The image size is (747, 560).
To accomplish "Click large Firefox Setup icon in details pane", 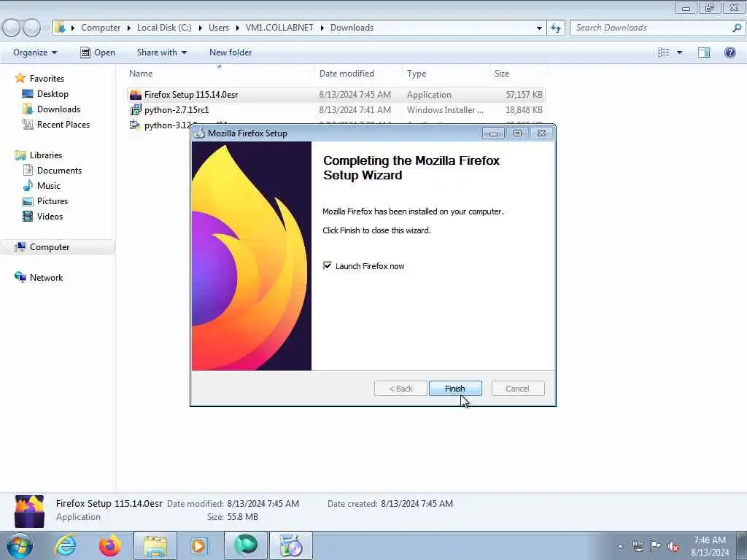I will click(29, 511).
